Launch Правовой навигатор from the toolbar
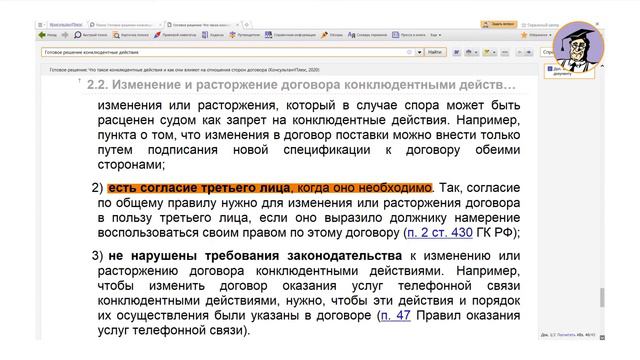Image resolution: width=640 pixels, height=360 pixels. coord(176,35)
